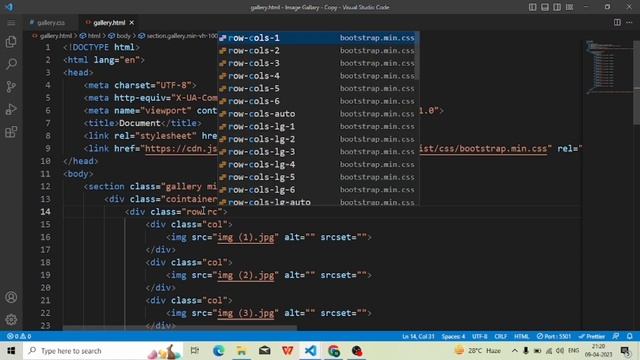Open the Manage gear icon
Image resolution: width=640 pixels, height=360 pixels.
point(11,319)
